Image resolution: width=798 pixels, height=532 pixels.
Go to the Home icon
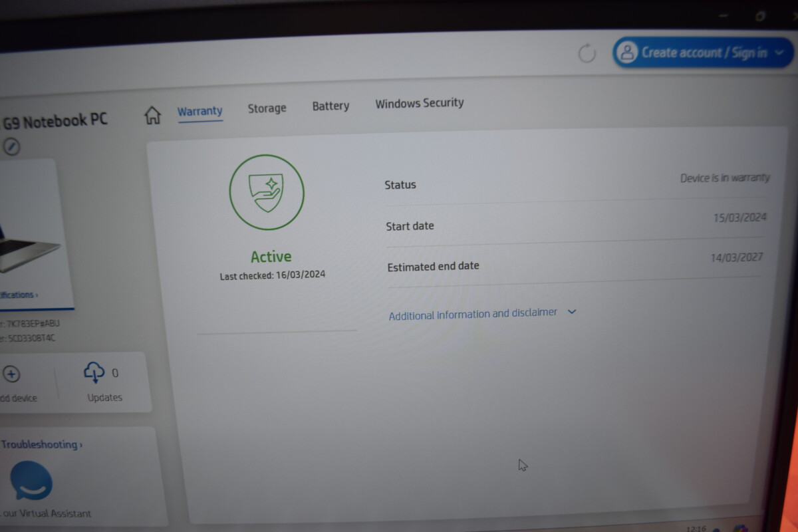tap(153, 115)
